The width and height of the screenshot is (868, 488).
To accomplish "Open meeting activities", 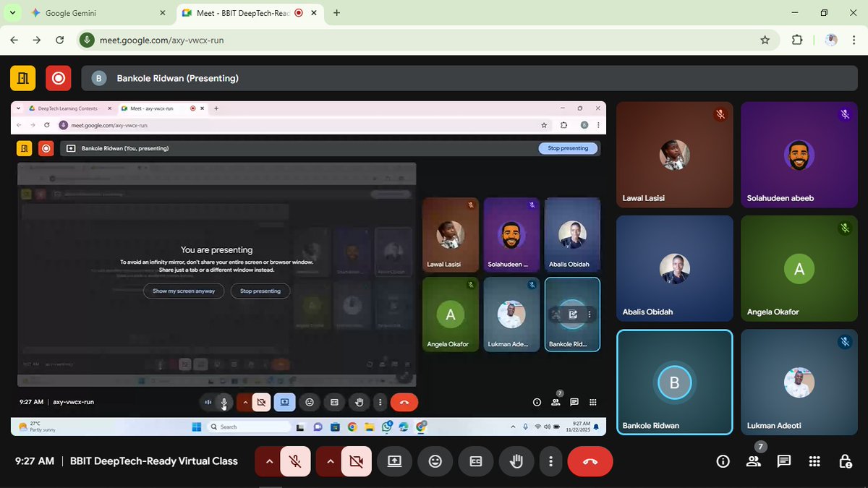I will click(814, 461).
